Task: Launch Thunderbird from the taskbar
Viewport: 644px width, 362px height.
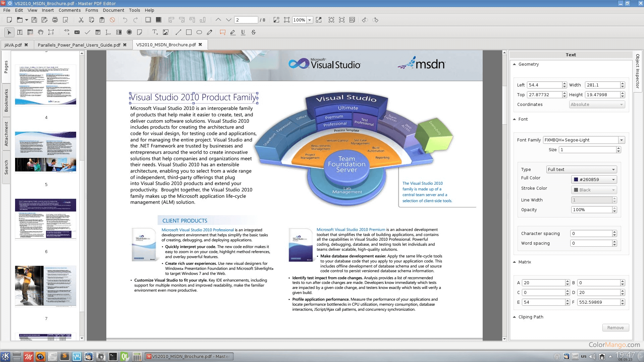Action: point(89,357)
